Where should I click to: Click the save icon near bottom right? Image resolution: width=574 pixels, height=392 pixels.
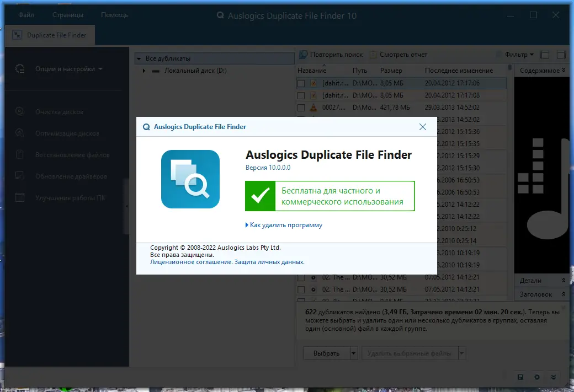[x=520, y=377]
